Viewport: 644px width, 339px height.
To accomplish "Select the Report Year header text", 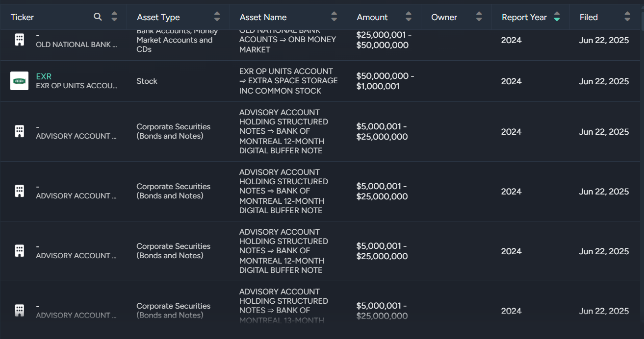I will tap(524, 17).
